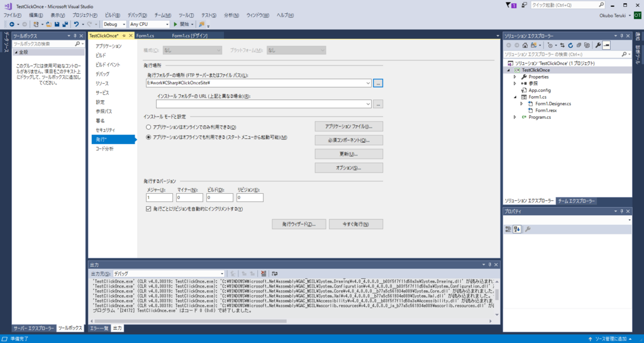
Task: Toggle auto-increment revision checkbox
Action: point(148,209)
